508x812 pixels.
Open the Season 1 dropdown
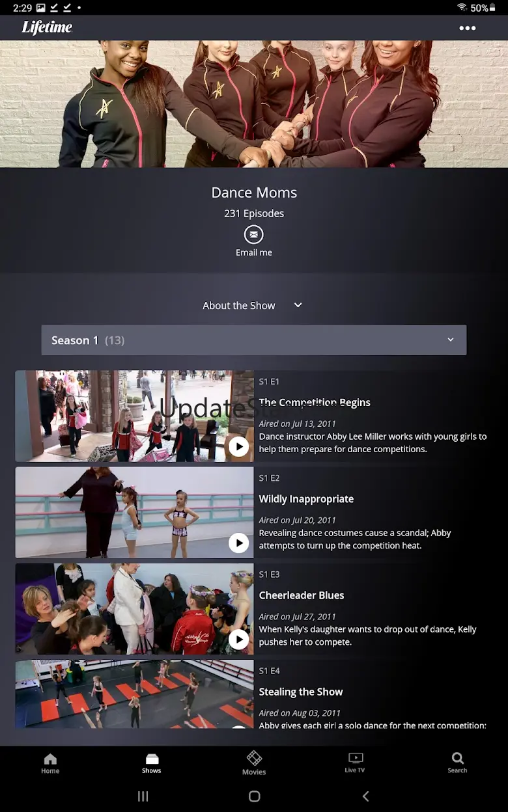pos(254,340)
